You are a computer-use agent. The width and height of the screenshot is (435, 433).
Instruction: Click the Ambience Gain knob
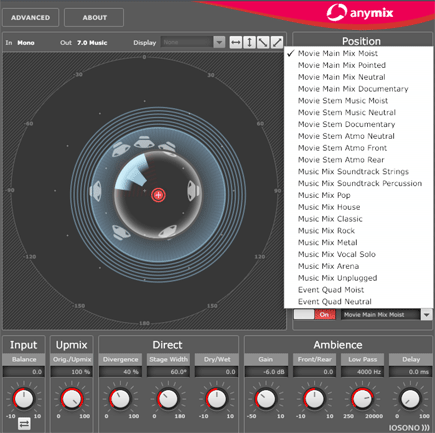coord(266,398)
